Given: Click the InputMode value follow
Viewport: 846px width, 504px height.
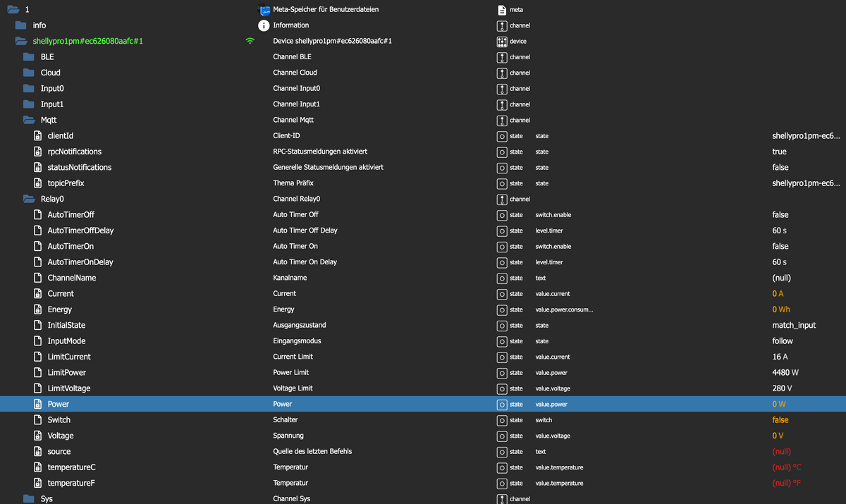Looking at the screenshot, I should (x=783, y=340).
